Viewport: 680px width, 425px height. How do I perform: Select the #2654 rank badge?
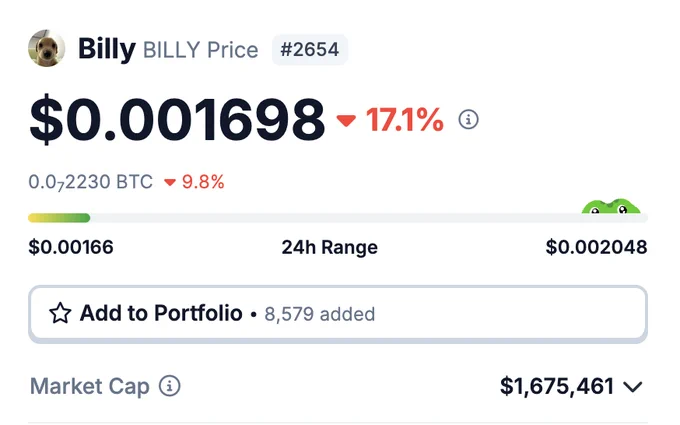pyautogui.click(x=310, y=49)
